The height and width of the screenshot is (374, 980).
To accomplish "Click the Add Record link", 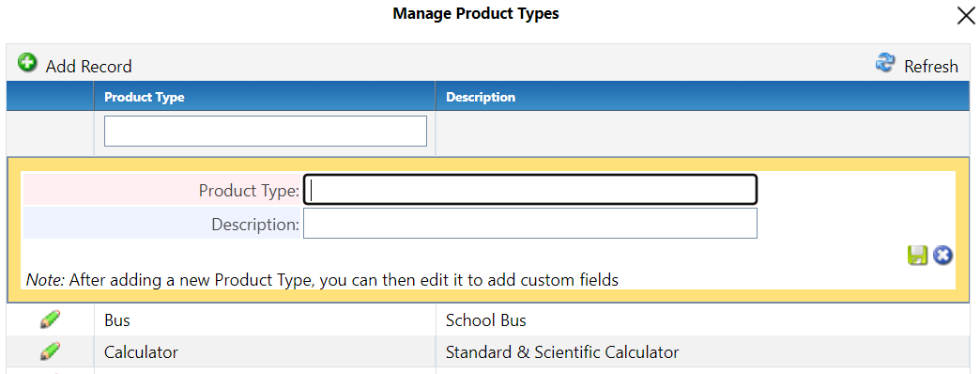I will [89, 67].
